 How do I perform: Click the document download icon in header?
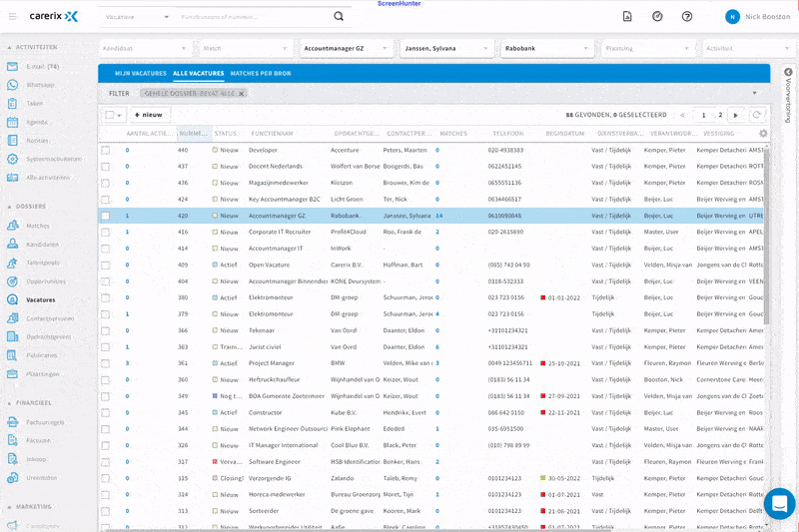(627, 16)
